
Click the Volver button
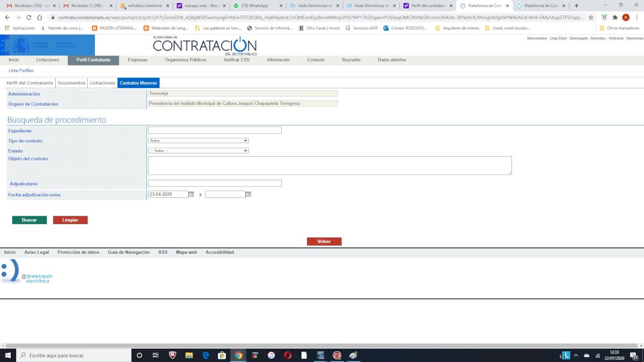(324, 241)
